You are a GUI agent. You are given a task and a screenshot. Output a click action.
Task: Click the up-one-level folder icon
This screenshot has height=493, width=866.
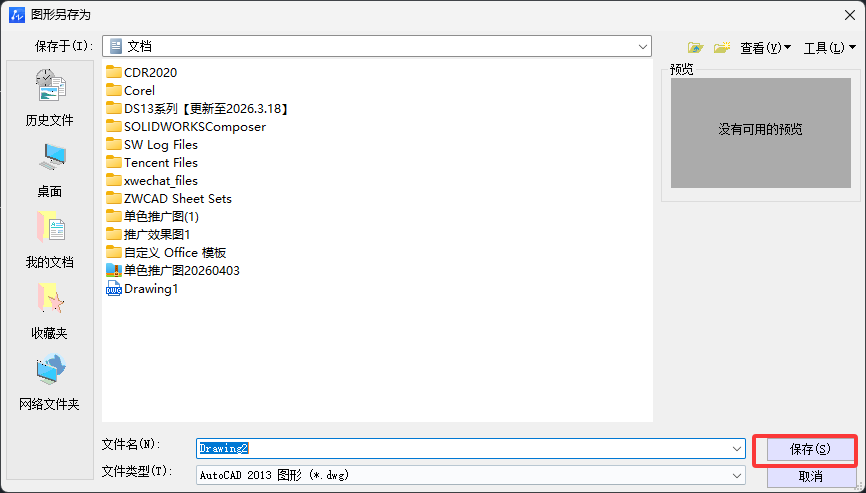[x=695, y=48]
